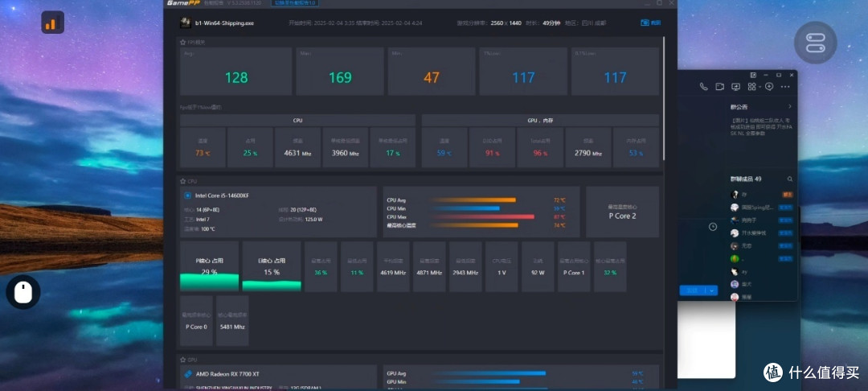This screenshot has height=391, width=868.
Task: Click the tile showing 2943 MHz
Action: [465, 266]
